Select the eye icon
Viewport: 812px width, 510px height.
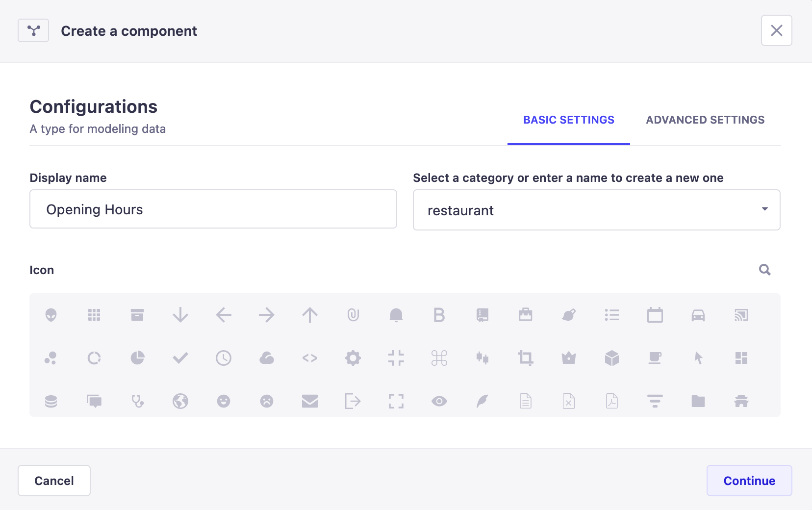point(440,401)
